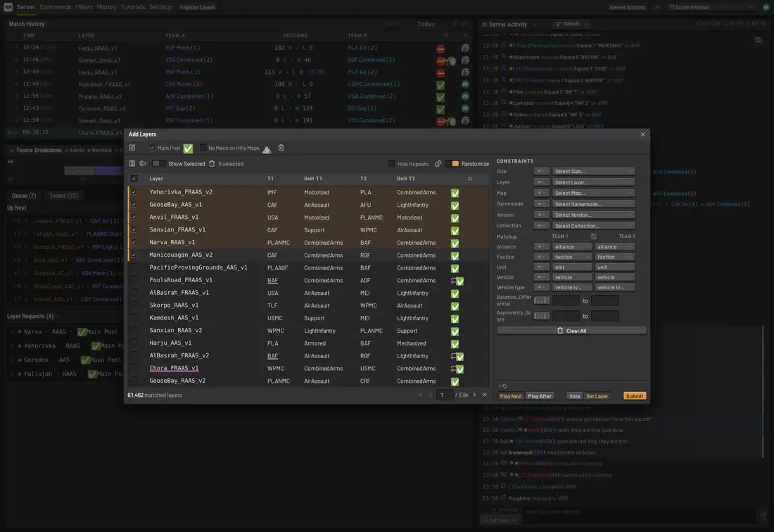Click the green Main Pool checkmark badge

click(x=188, y=148)
